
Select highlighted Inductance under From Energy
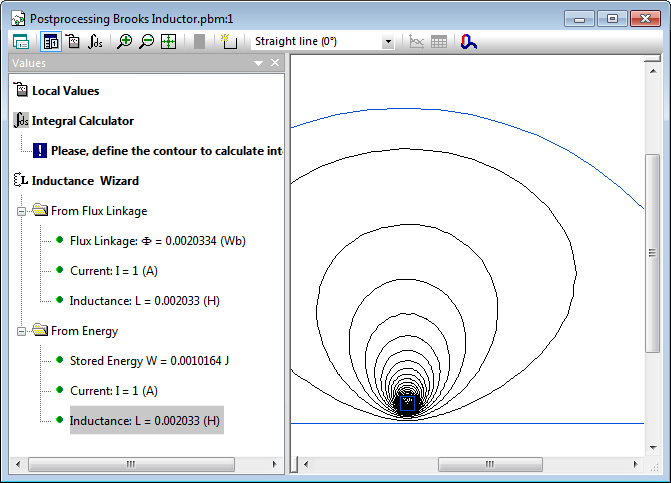pos(146,421)
